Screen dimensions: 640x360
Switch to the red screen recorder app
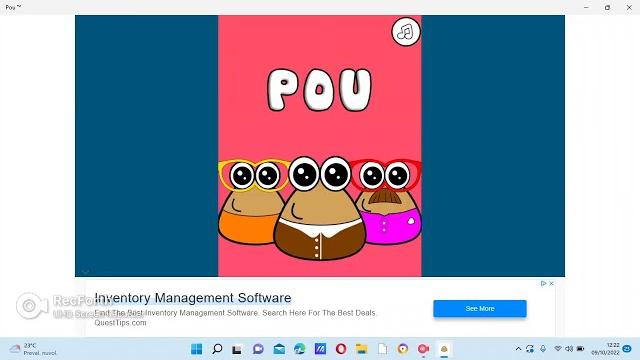coord(423,349)
